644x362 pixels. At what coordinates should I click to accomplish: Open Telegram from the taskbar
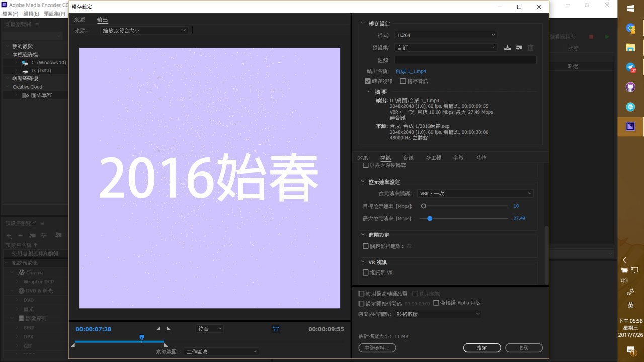(x=630, y=67)
